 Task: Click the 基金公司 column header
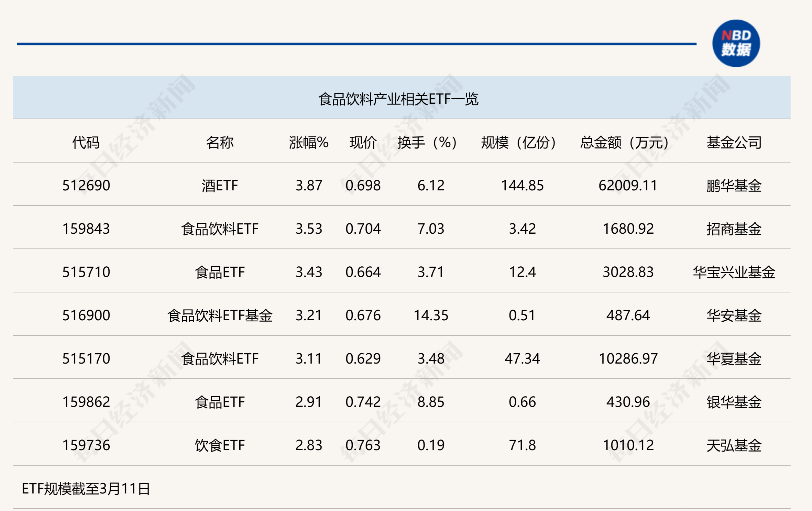[x=734, y=142]
